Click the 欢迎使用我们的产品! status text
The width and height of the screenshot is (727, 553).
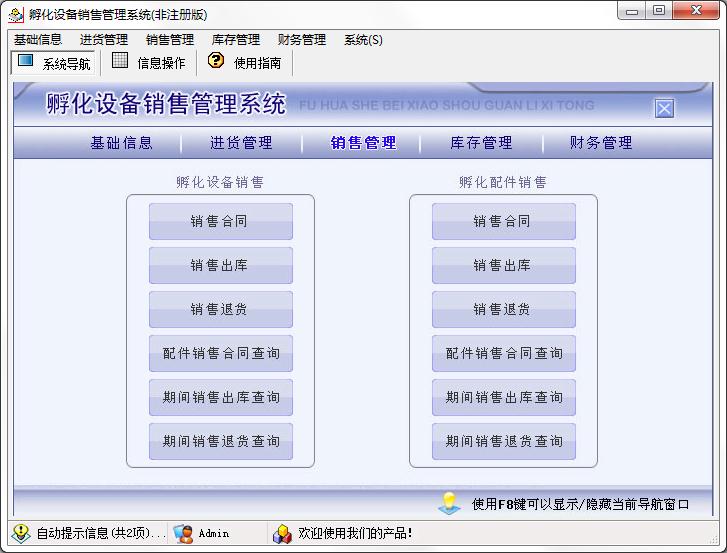coord(355,534)
